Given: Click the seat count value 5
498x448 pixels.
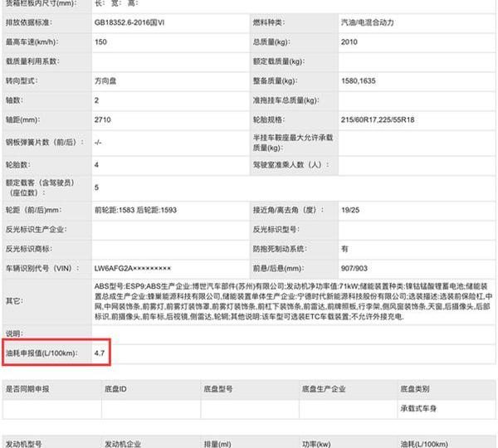Looking at the screenshot, I should pyautogui.click(x=96, y=187).
